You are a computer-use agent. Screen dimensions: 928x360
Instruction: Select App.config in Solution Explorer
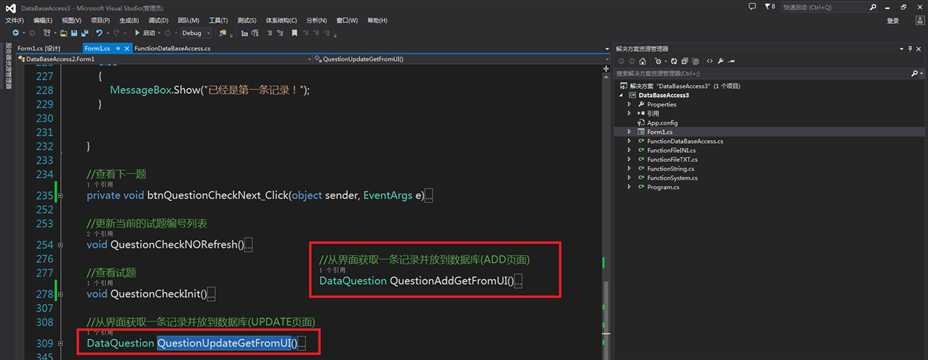pos(661,123)
